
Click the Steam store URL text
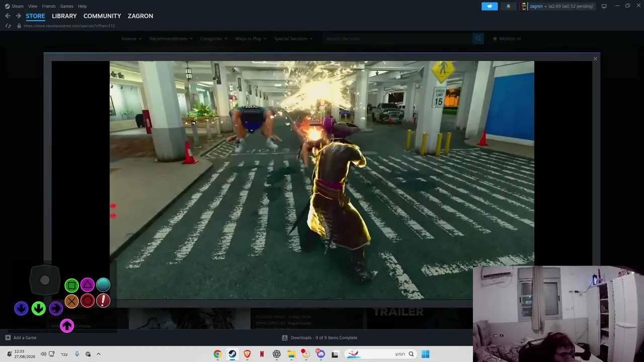click(69, 26)
